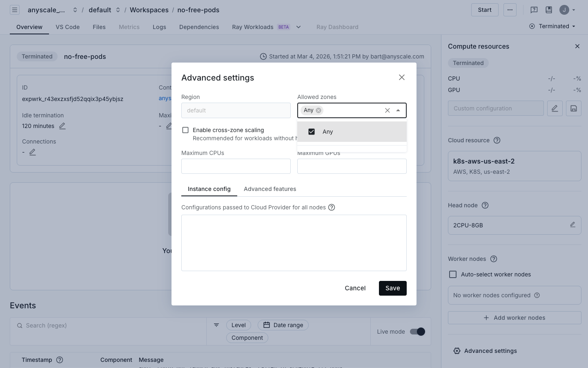
Task: Edit the 2CPU-8GB head node
Action: pyautogui.click(x=572, y=225)
